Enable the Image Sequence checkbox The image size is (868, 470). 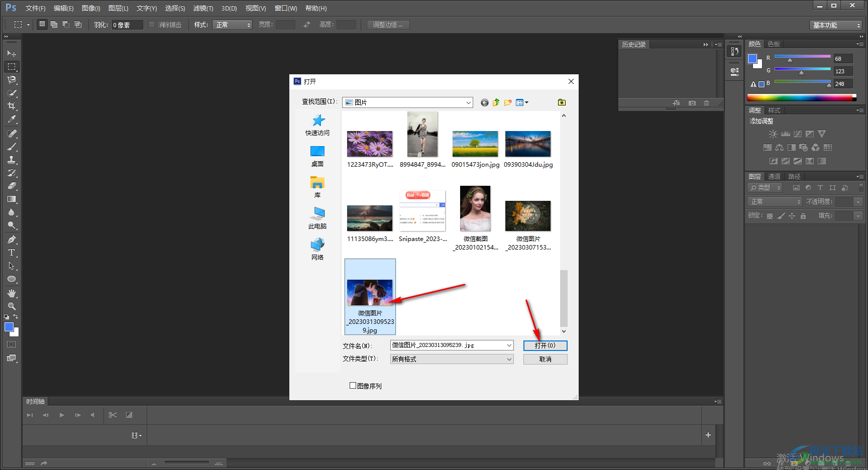click(x=353, y=386)
